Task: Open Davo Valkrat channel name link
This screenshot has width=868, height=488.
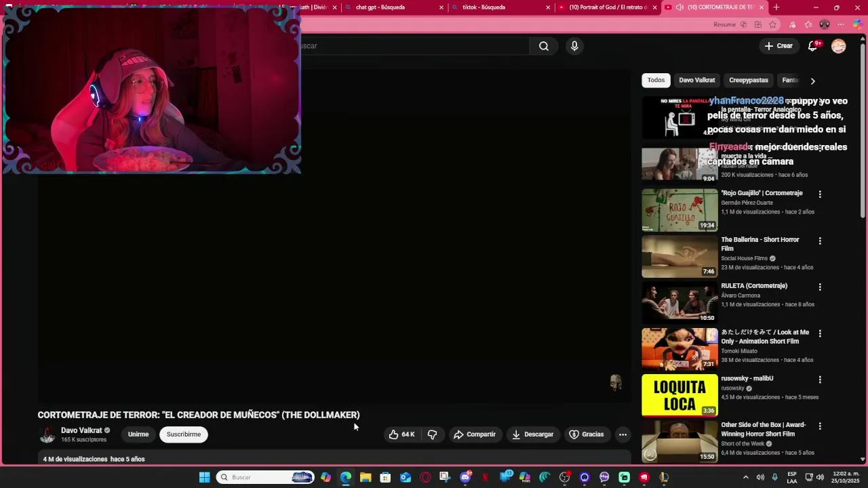Action: pos(81,430)
